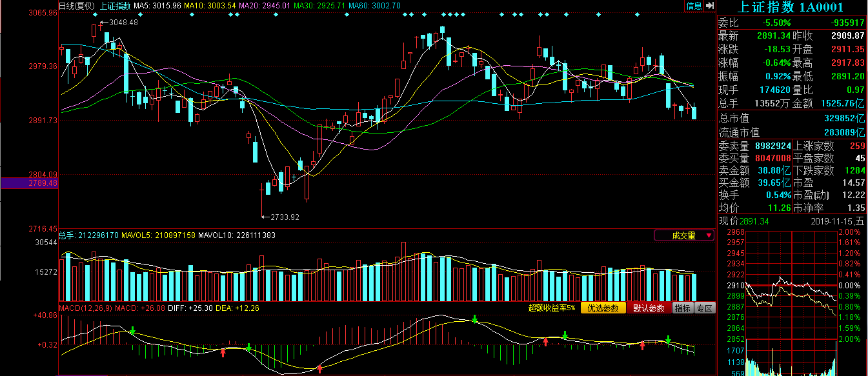
Task: Open the 成交量 indicator dropdown
Action: pos(684,235)
